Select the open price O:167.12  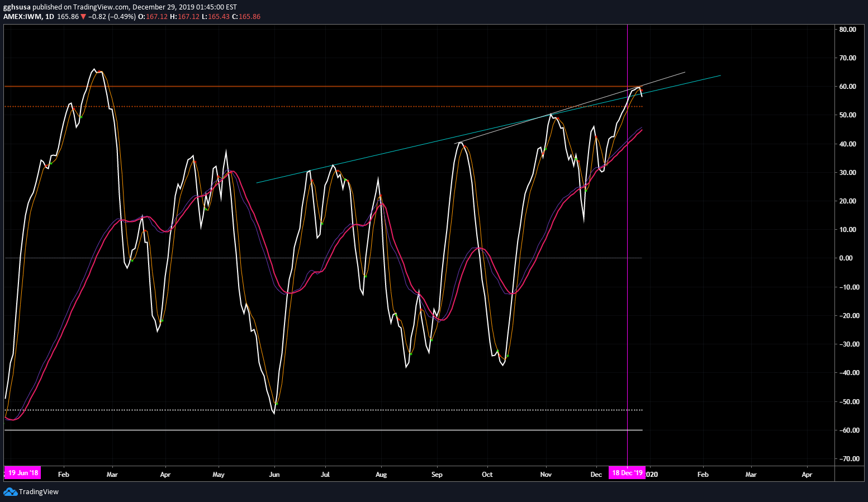(153, 17)
